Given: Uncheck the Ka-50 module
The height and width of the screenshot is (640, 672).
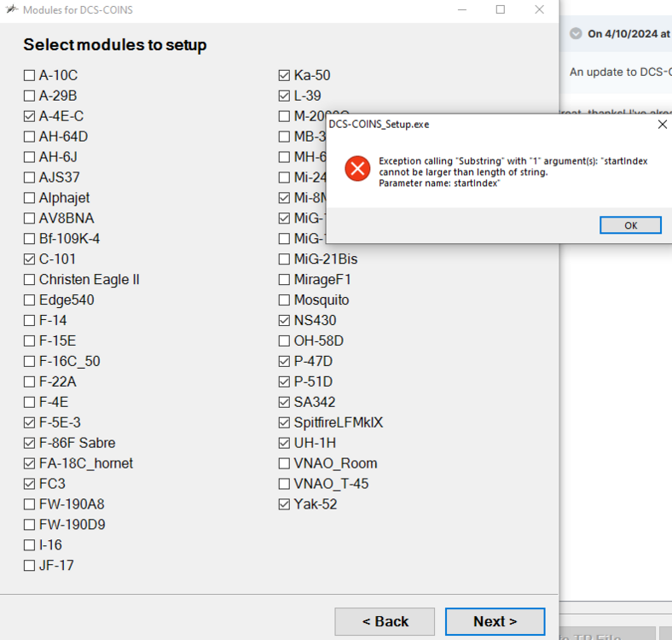Looking at the screenshot, I should click(285, 76).
